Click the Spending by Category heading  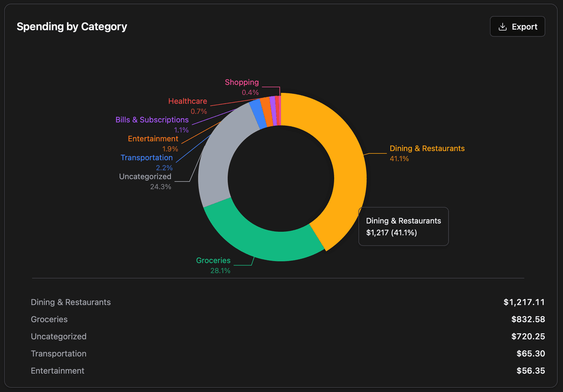pyautogui.click(x=72, y=26)
